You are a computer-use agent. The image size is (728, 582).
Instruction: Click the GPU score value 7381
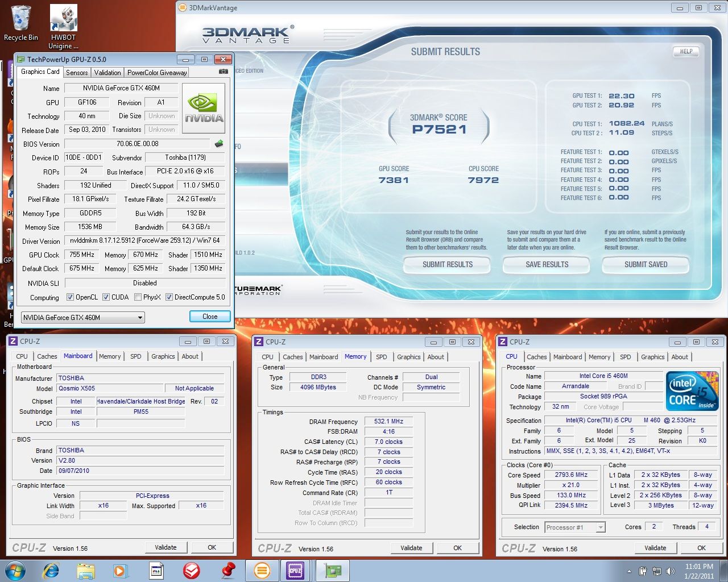[394, 180]
